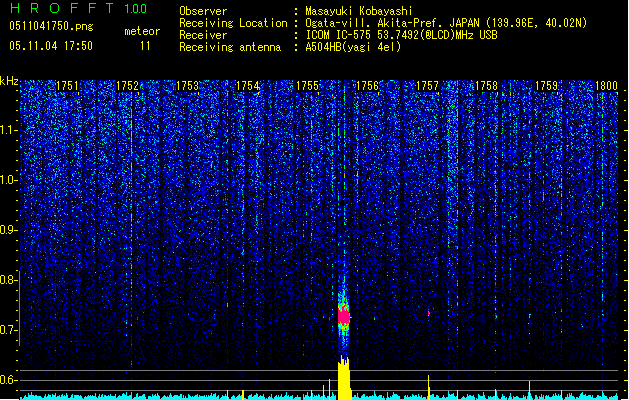Click the 1758 time marker

click(x=487, y=86)
